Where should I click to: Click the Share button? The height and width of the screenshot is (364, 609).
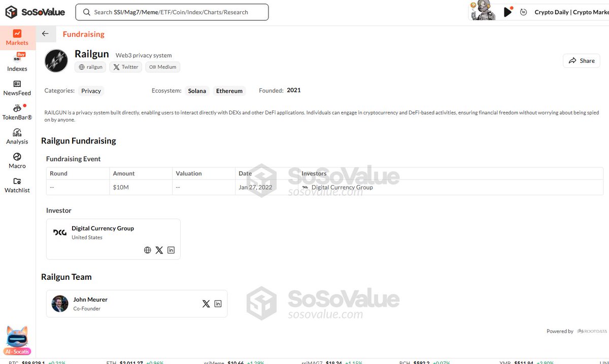pyautogui.click(x=581, y=60)
